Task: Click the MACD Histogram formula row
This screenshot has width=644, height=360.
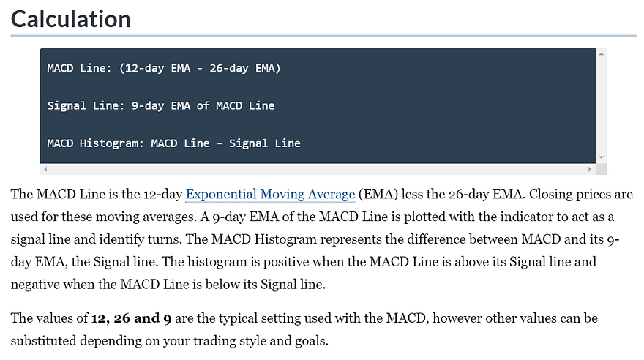Action: click(x=173, y=143)
